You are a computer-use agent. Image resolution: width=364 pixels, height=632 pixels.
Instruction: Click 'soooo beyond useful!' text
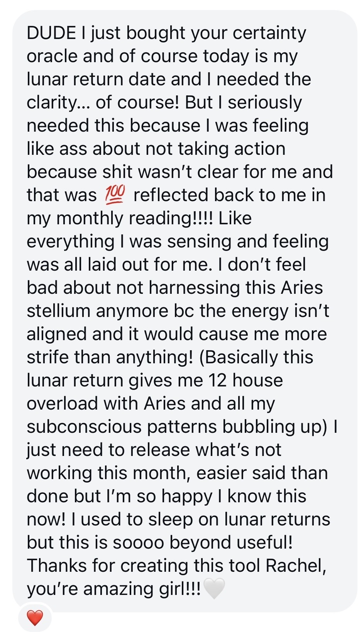202,543
